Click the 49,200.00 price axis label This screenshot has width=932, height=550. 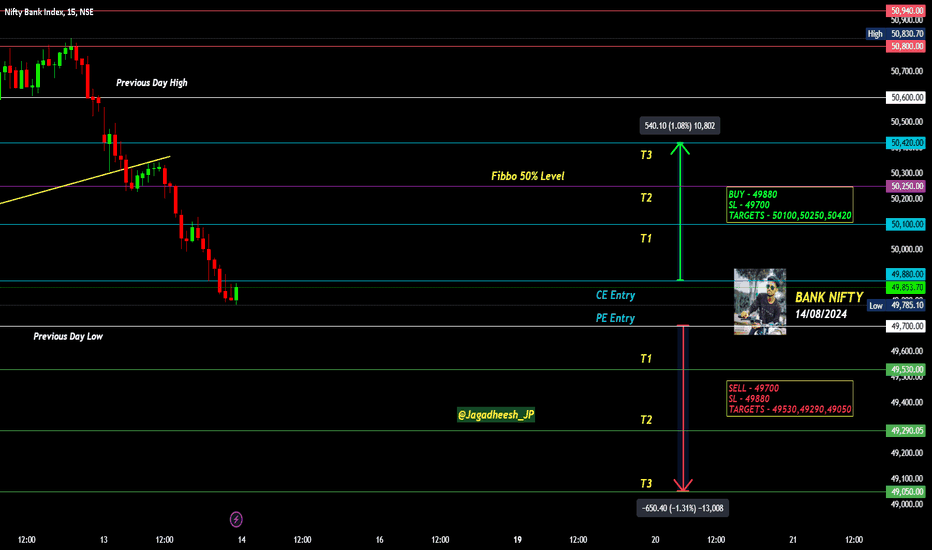(906, 453)
